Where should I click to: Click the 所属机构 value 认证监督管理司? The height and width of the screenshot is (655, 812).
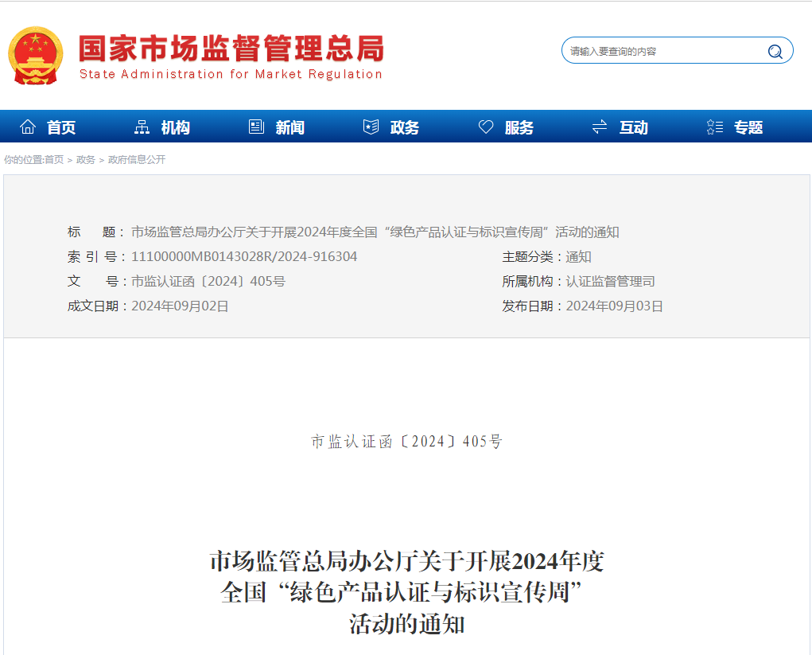(610, 282)
